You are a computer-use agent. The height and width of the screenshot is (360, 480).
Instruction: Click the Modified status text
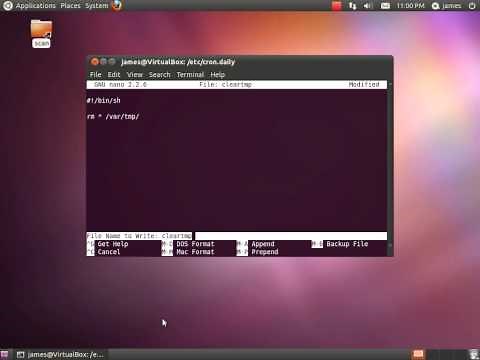point(364,85)
